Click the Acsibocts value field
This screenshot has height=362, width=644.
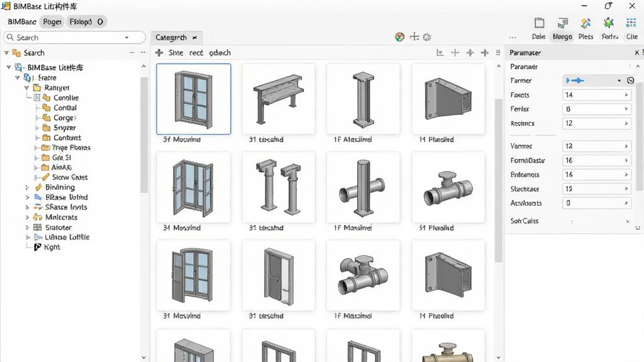click(x=596, y=203)
